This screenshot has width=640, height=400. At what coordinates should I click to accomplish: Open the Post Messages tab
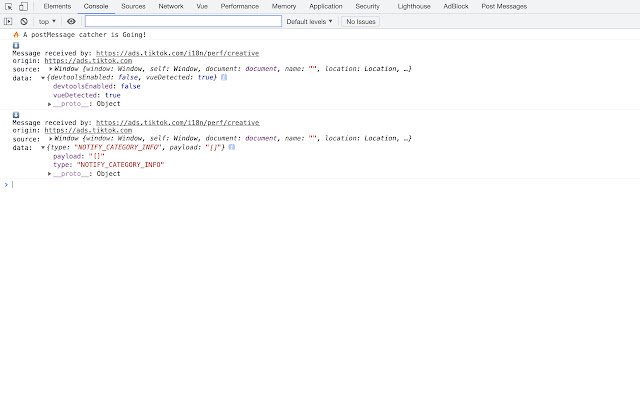505,6
